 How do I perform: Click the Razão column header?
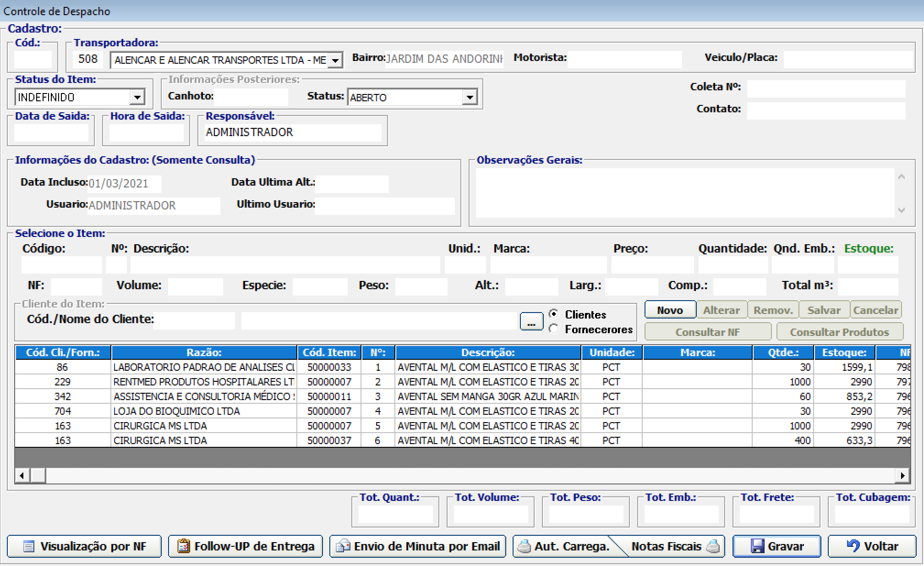point(204,352)
